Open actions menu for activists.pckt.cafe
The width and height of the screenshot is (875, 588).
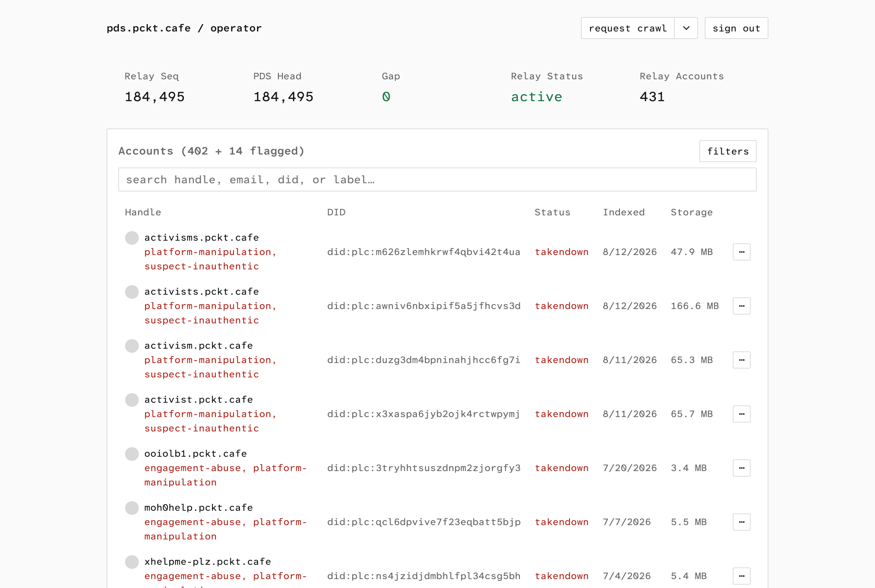[741, 306]
